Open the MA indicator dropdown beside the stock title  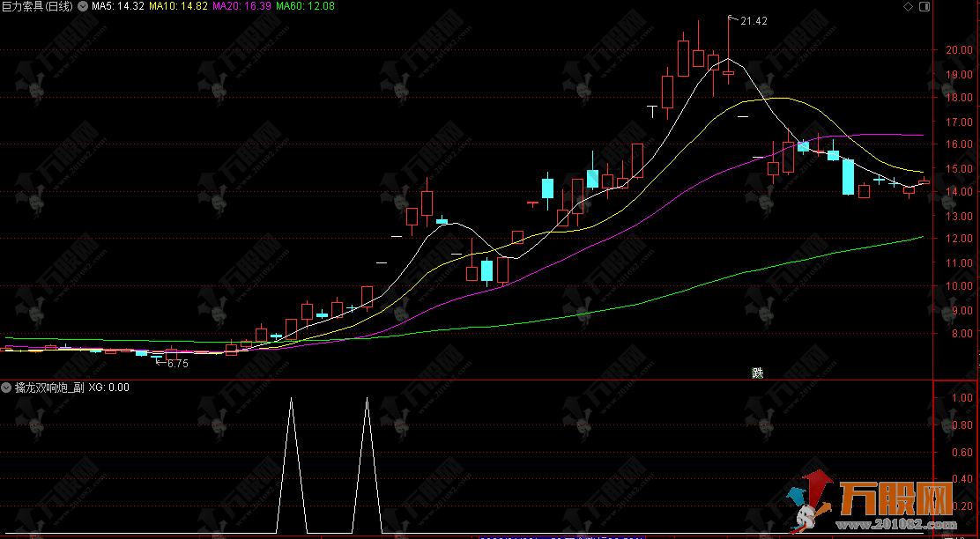84,6
